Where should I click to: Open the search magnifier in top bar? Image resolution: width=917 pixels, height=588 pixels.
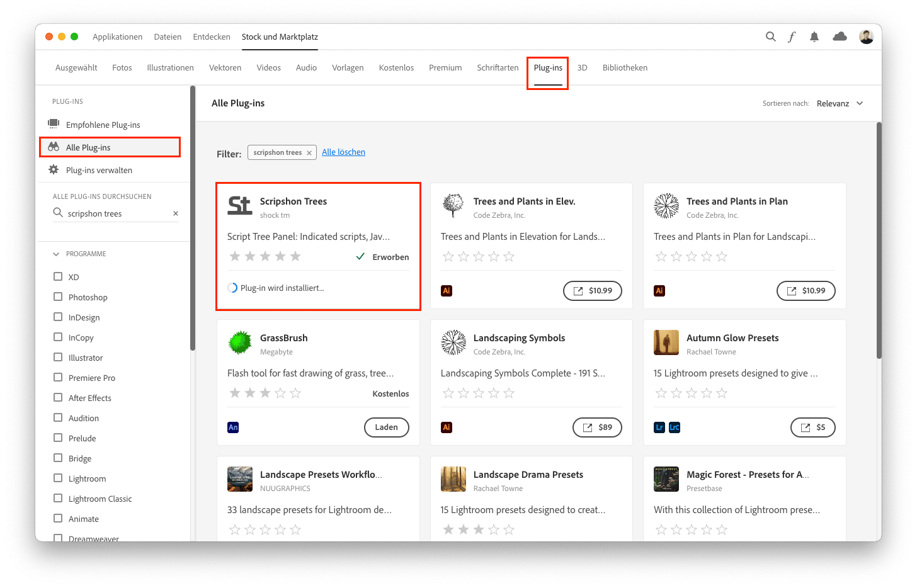pyautogui.click(x=770, y=37)
